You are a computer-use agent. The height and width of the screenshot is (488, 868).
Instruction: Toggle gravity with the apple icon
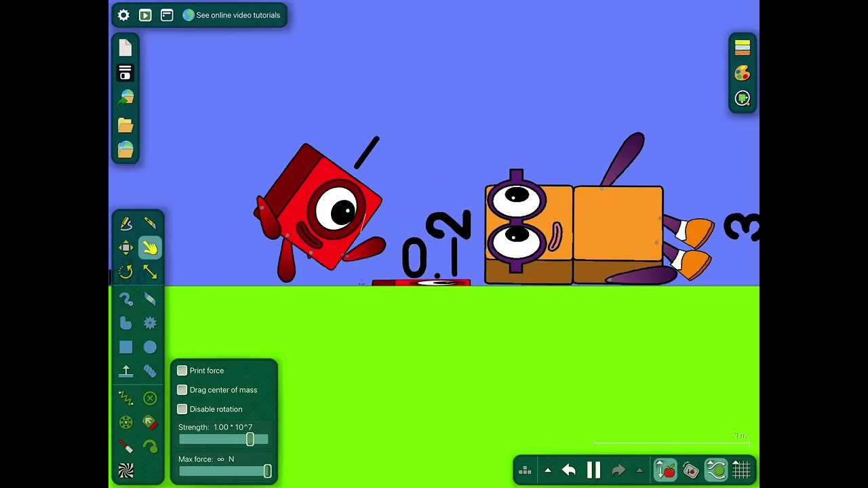[665, 470]
